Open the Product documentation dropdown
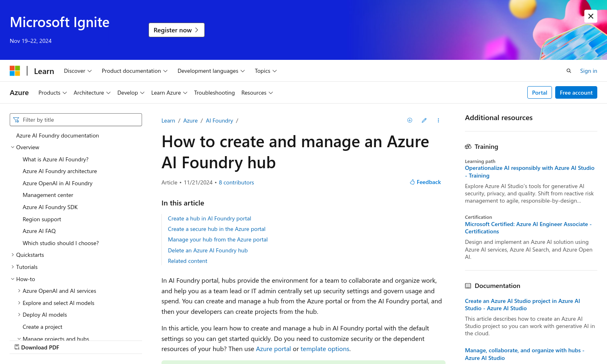Viewport: 607px width, 364px height. (x=134, y=71)
